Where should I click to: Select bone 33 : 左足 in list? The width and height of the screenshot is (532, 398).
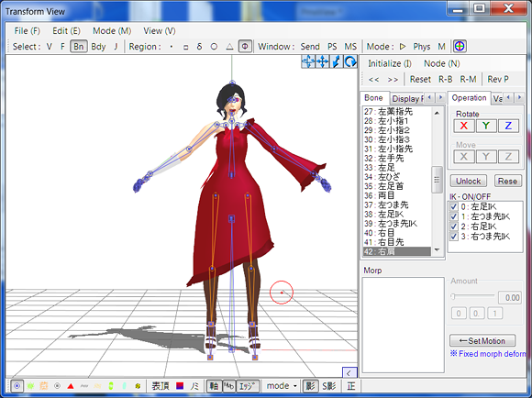tap(397, 168)
